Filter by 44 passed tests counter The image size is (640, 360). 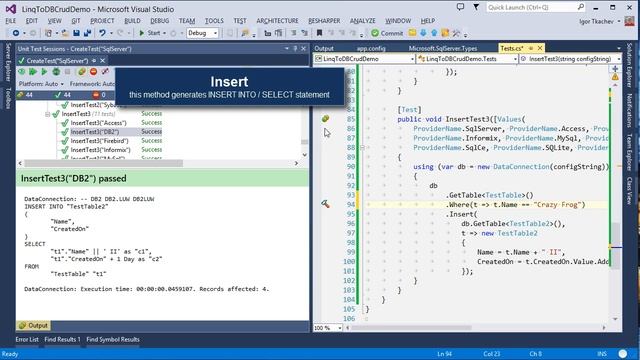62,95
